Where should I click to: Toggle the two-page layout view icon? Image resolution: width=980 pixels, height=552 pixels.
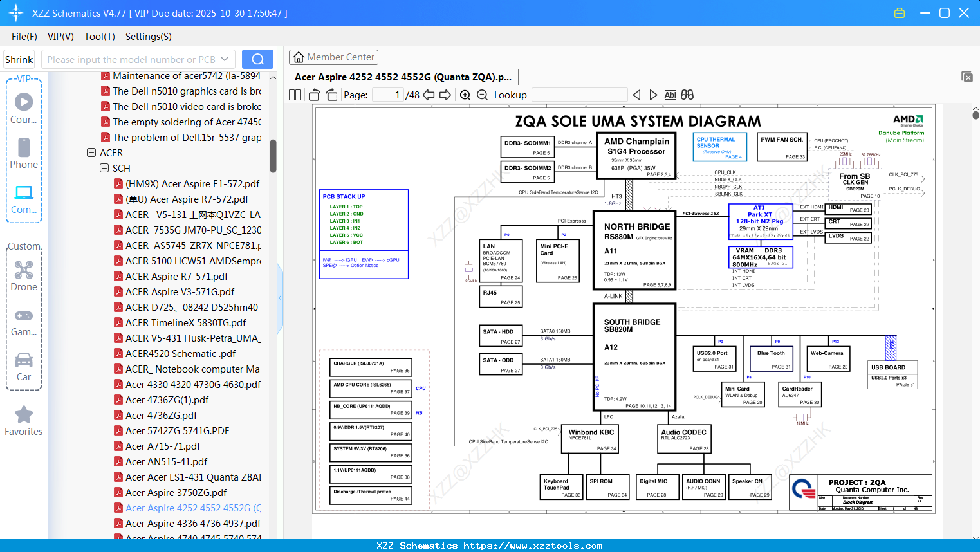click(x=295, y=95)
